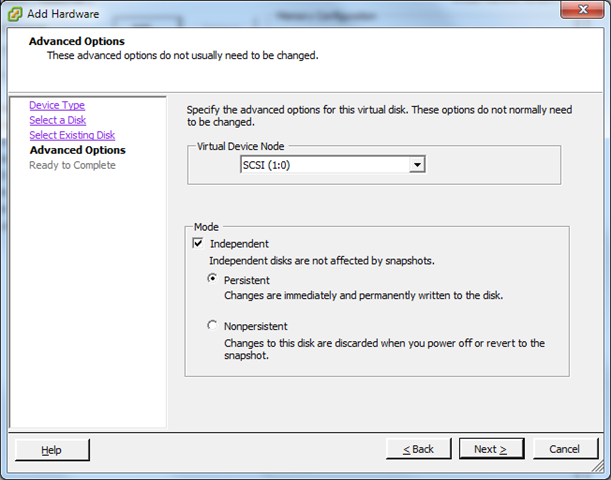Click the Nonpersistent description text
611x480 pixels.
point(384,349)
